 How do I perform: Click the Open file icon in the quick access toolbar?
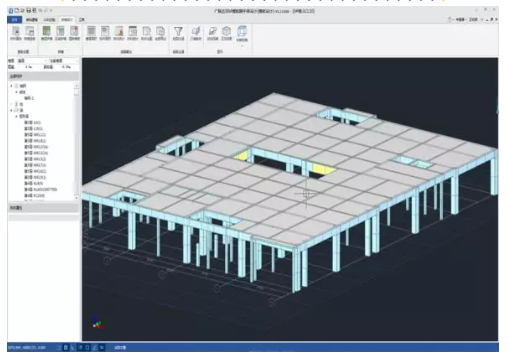[x=22, y=11]
